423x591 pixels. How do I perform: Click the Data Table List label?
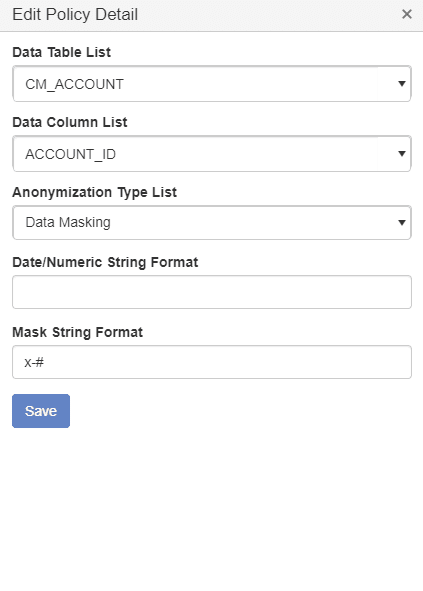[x=61, y=52]
